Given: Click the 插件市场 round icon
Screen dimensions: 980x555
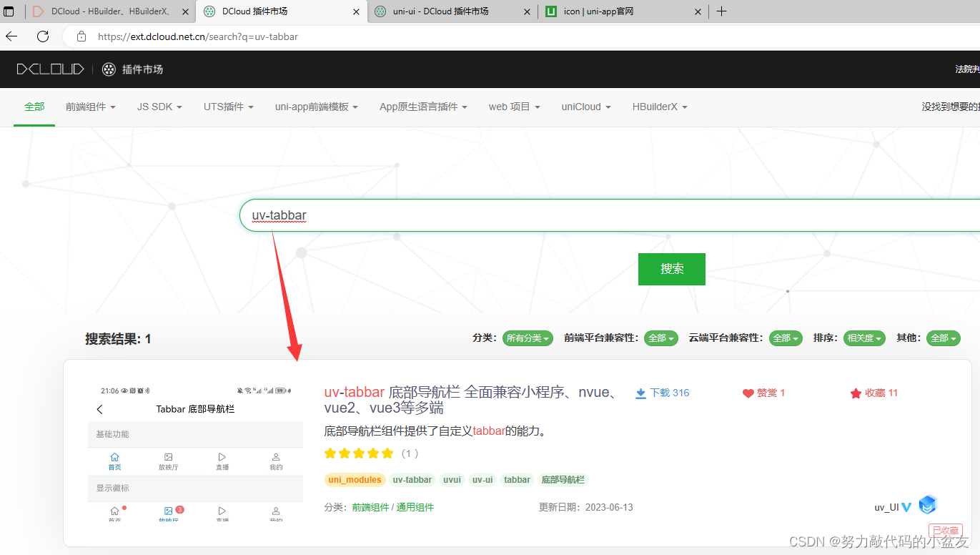Looking at the screenshot, I should [109, 69].
